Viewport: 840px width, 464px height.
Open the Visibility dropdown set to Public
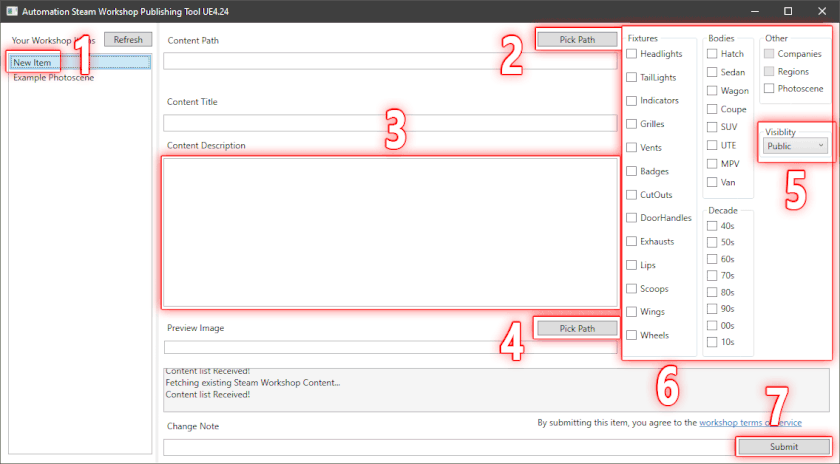click(x=795, y=146)
